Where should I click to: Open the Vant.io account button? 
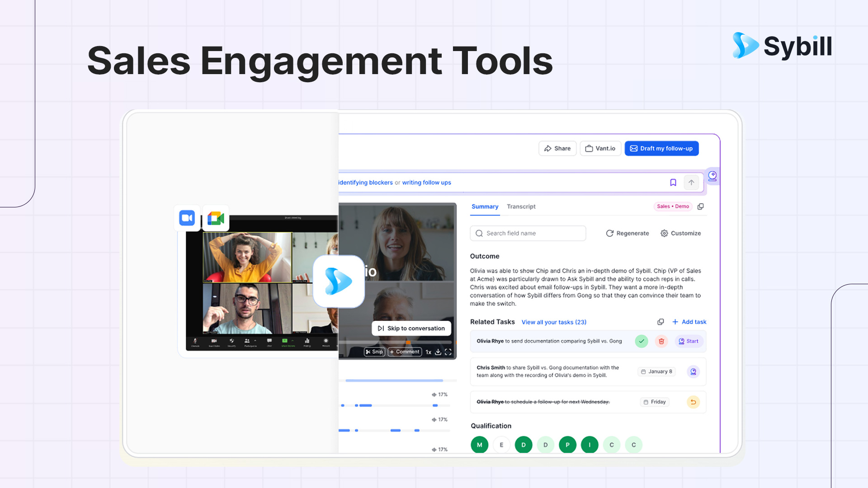click(600, 148)
